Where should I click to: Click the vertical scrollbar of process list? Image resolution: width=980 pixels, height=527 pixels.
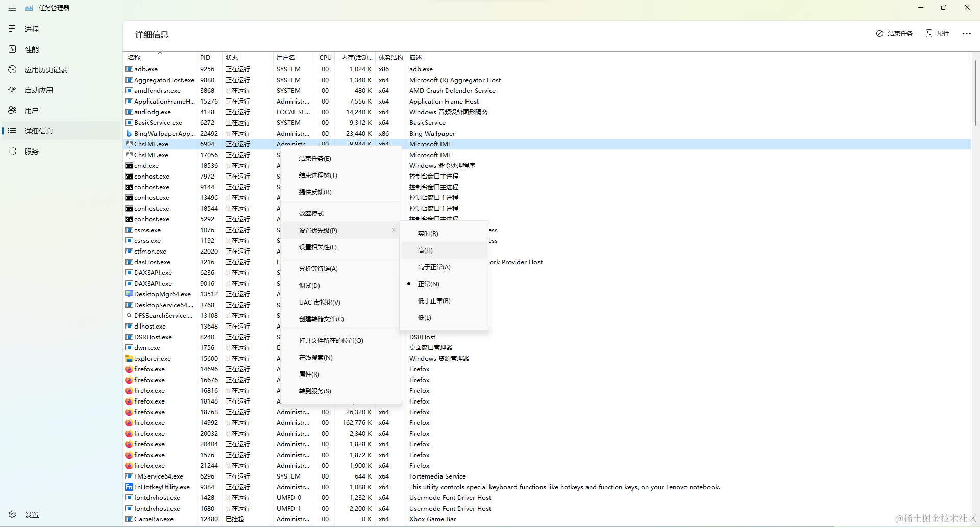click(x=975, y=92)
